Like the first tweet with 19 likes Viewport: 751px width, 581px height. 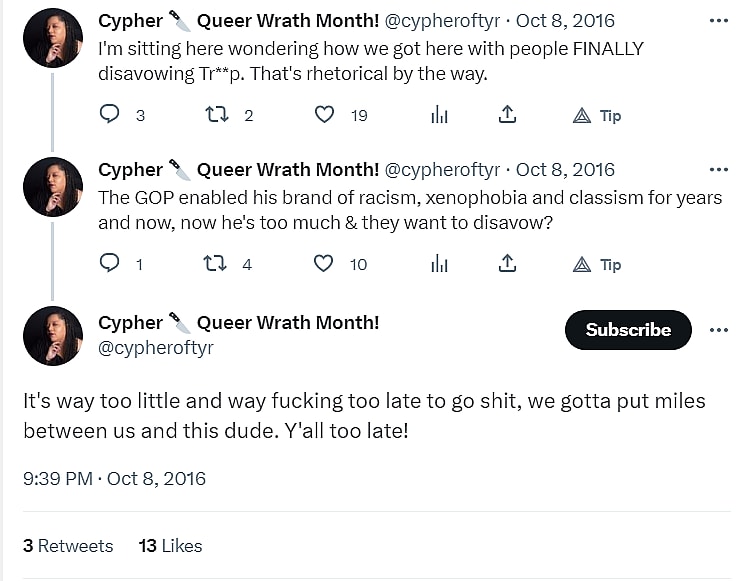click(324, 115)
